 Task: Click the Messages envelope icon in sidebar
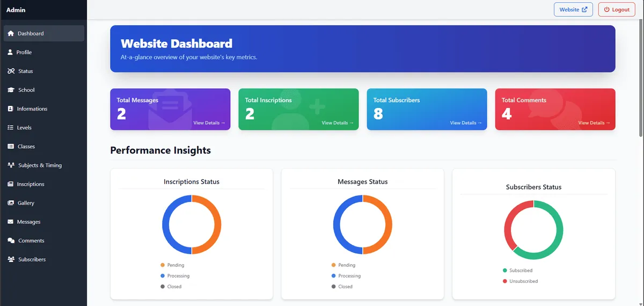pos(11,222)
